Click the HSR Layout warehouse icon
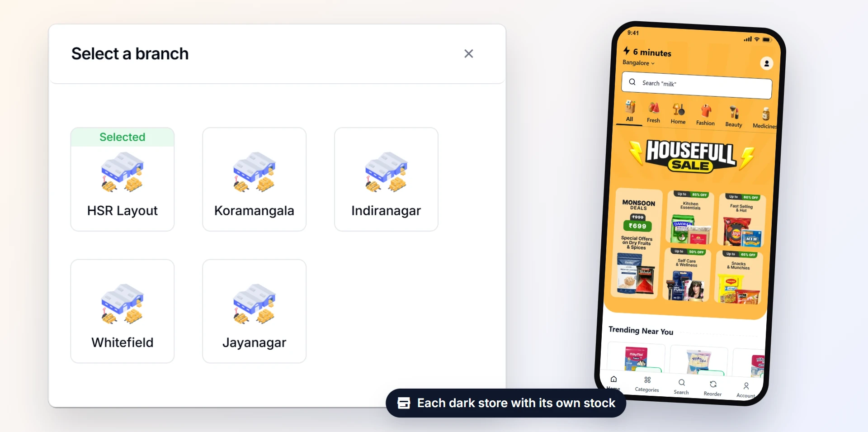This screenshot has height=432, width=868. coord(123,172)
